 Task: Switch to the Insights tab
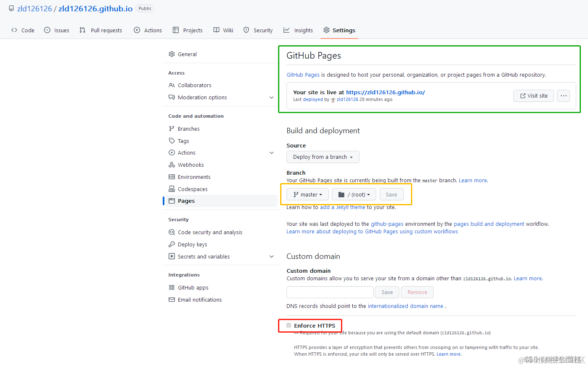coord(298,30)
